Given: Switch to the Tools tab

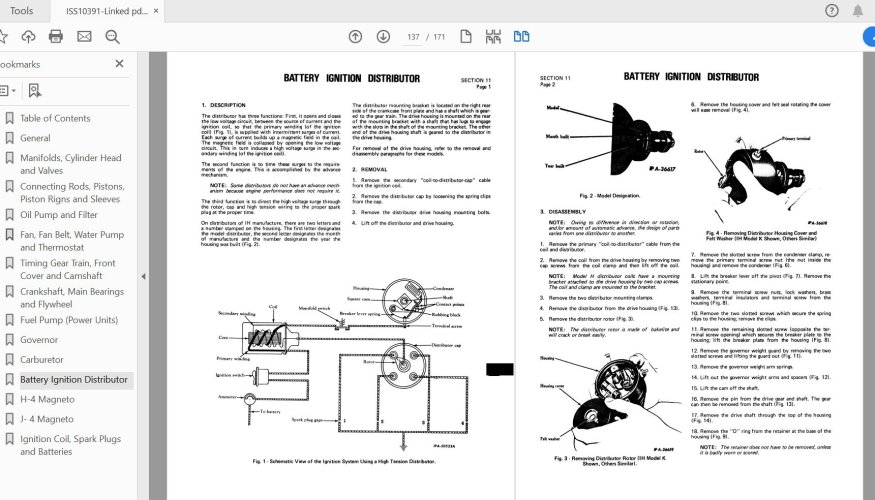Looking at the screenshot, I should pyautogui.click(x=21, y=11).
